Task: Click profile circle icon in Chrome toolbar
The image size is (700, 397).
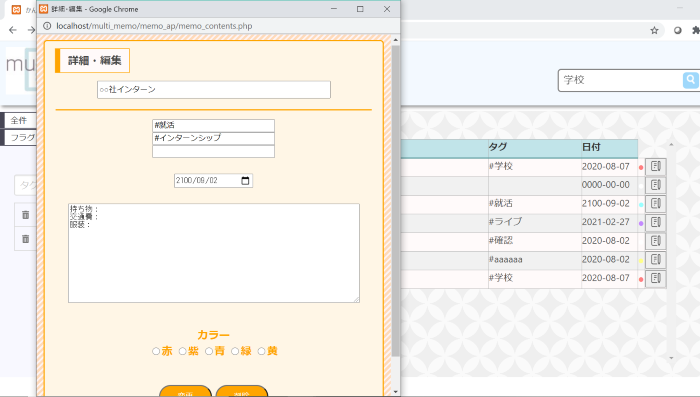Action: point(678,30)
